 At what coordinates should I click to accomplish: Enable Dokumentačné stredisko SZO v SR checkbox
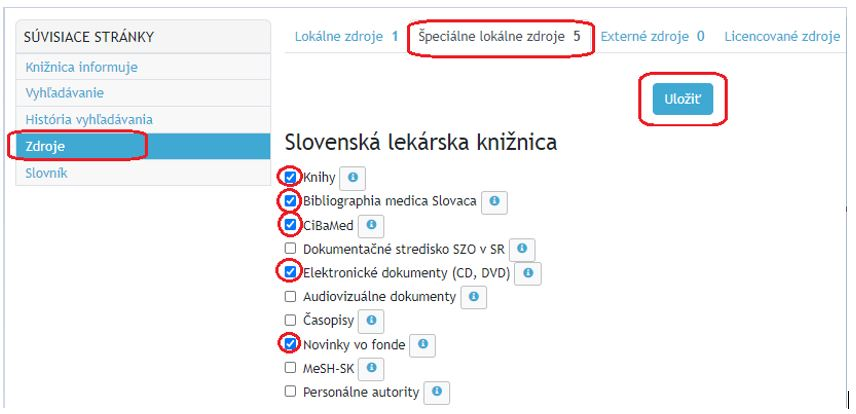[290, 249]
